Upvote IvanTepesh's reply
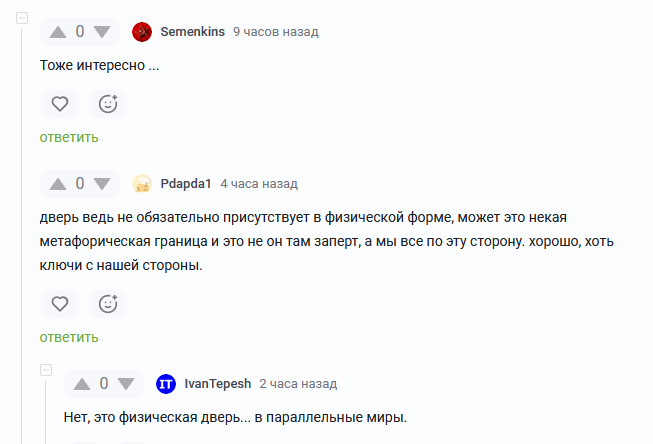 pos(82,384)
